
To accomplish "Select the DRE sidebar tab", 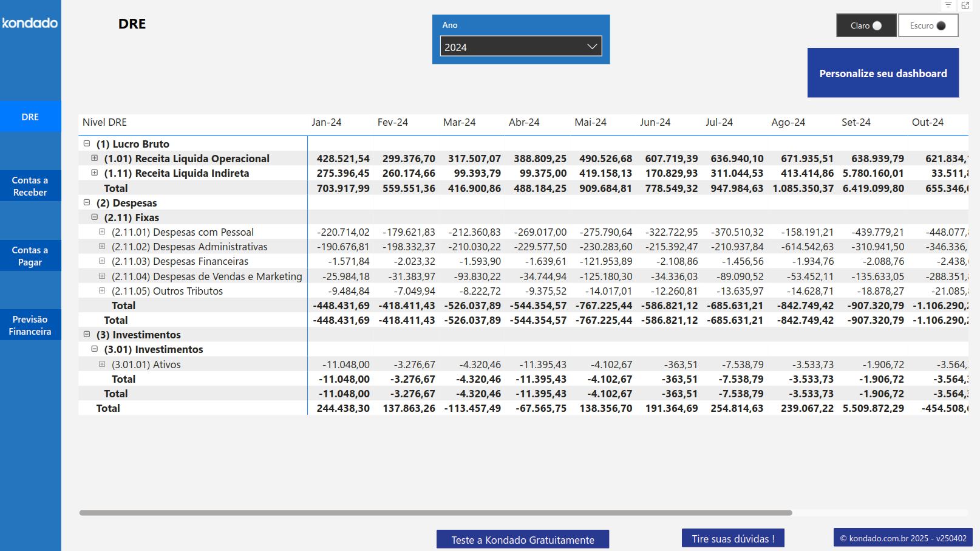I will (x=30, y=117).
